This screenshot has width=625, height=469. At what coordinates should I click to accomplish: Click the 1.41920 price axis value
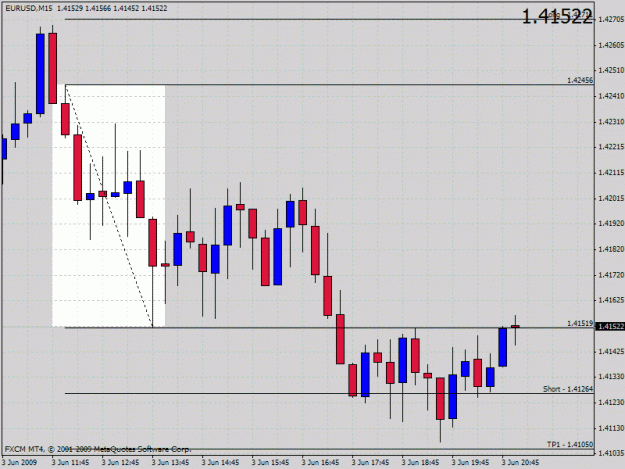611,224
